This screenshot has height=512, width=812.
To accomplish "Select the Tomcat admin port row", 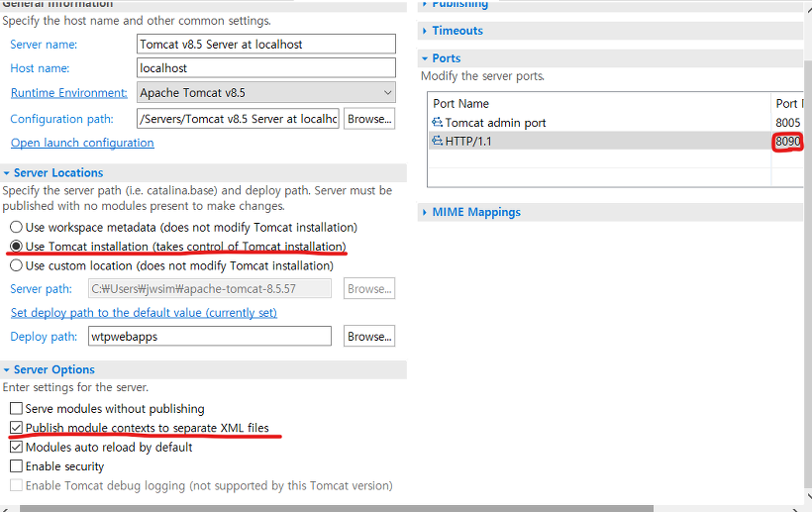I will tap(616, 122).
